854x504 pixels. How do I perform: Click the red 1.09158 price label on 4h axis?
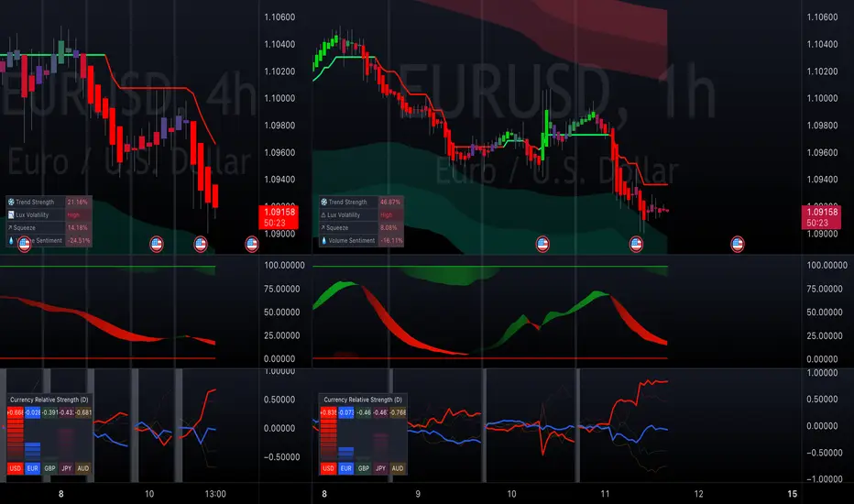[279, 217]
